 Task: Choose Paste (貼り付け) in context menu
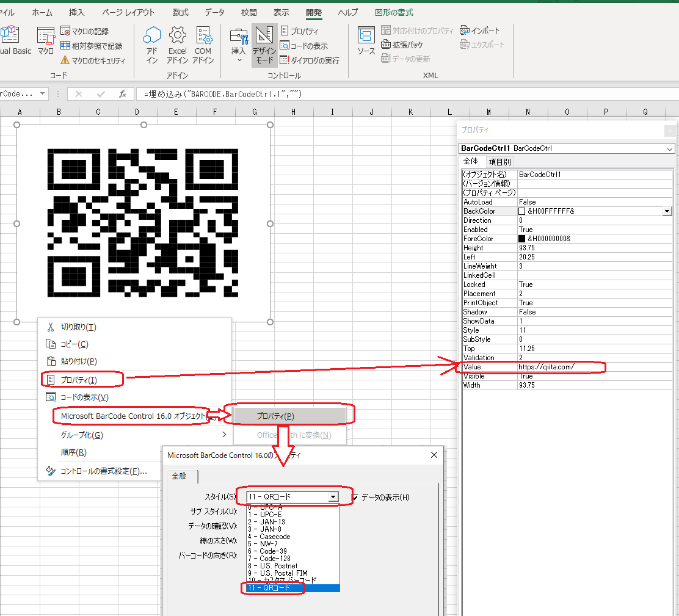coord(134,361)
